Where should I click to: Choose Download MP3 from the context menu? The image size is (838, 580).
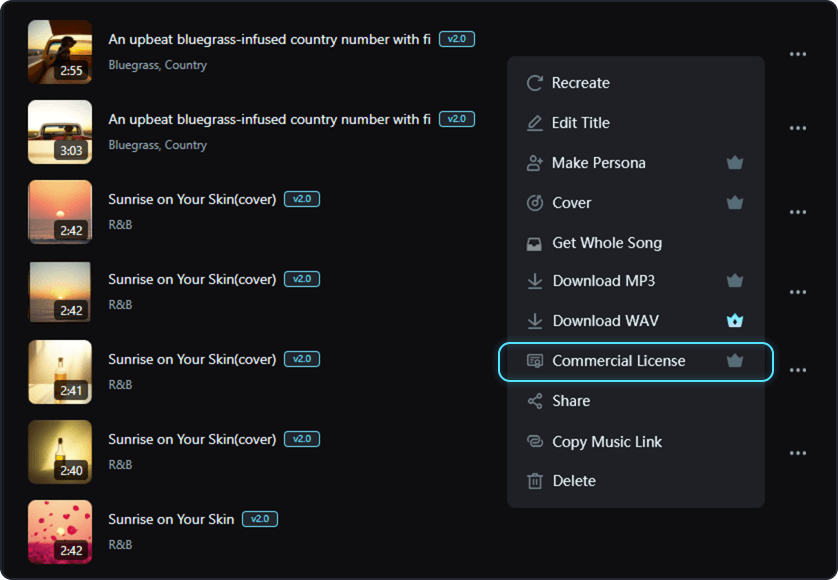[604, 281]
